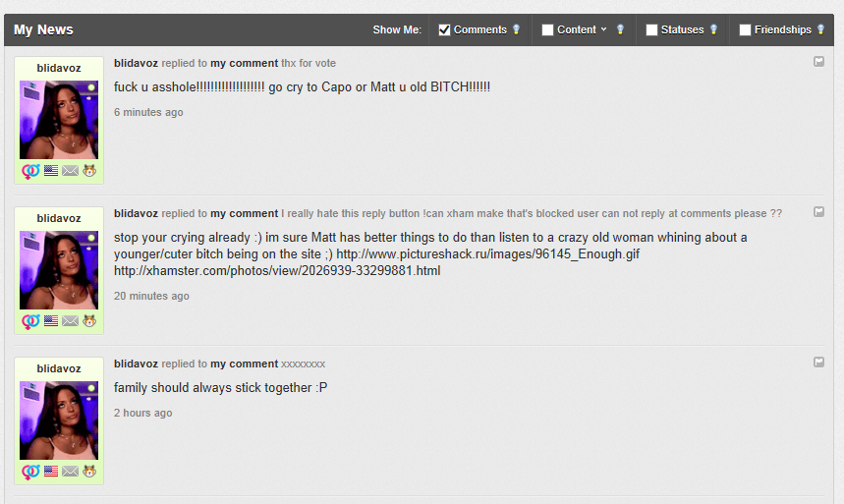Screen dimensions: 844x504
Task: Open the 'my comment' link in first entry
Action: click(x=244, y=63)
